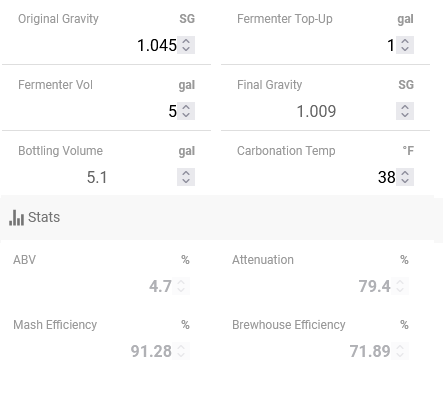Click the Attenuation value 79.4
Viewport: 446px width, 396px height.
tap(374, 286)
